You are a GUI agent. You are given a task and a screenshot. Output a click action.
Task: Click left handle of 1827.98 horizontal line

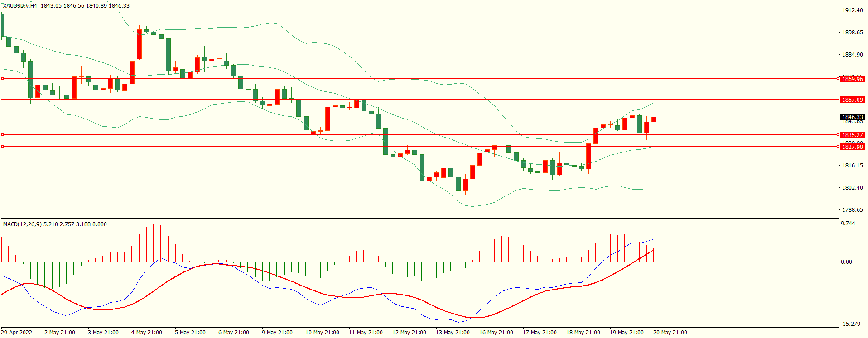pyautogui.click(x=2, y=146)
